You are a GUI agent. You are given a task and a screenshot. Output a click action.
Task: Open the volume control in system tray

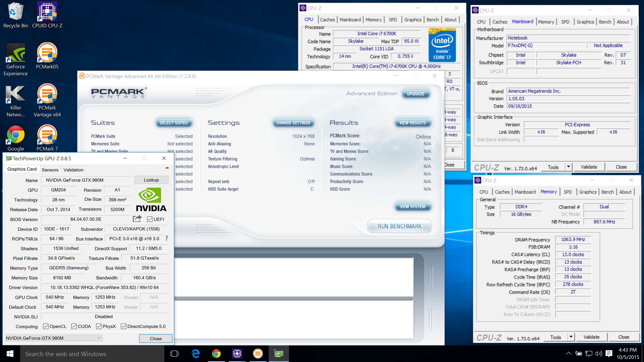click(x=599, y=353)
